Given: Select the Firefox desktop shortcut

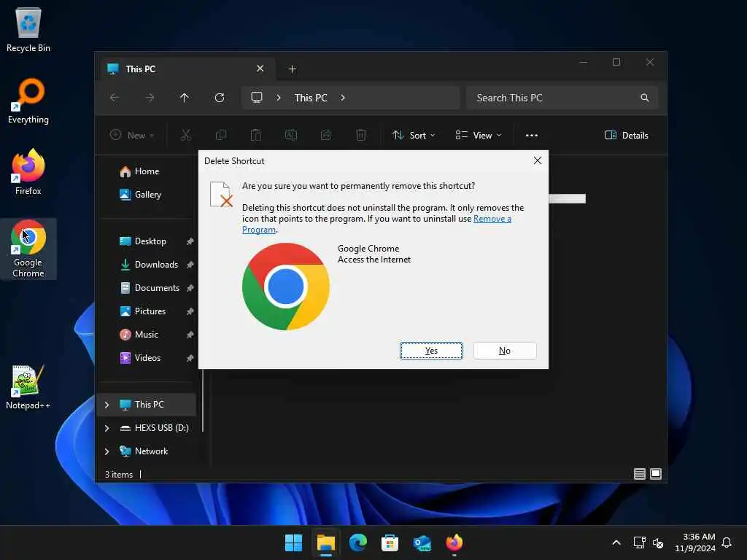Looking at the screenshot, I should [x=28, y=172].
